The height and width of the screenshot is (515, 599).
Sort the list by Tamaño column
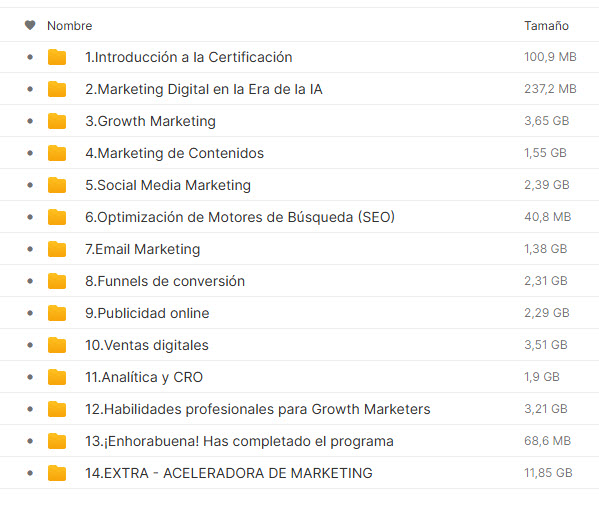pos(546,26)
